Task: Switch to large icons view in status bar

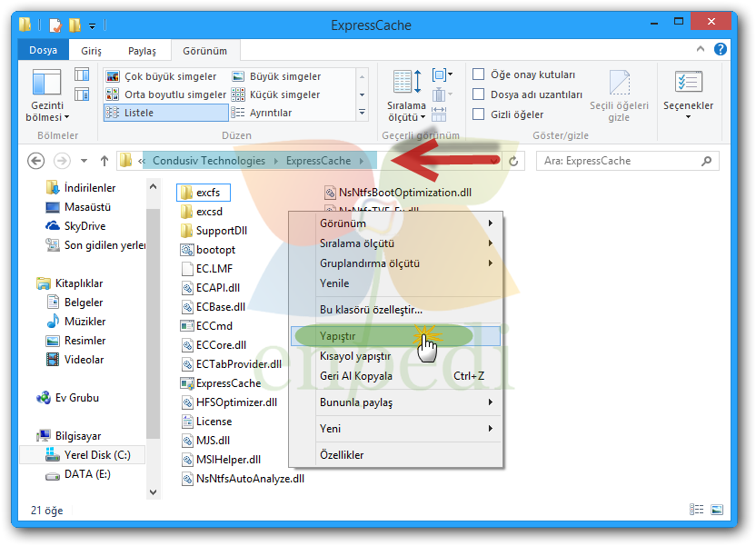Action: [x=717, y=510]
